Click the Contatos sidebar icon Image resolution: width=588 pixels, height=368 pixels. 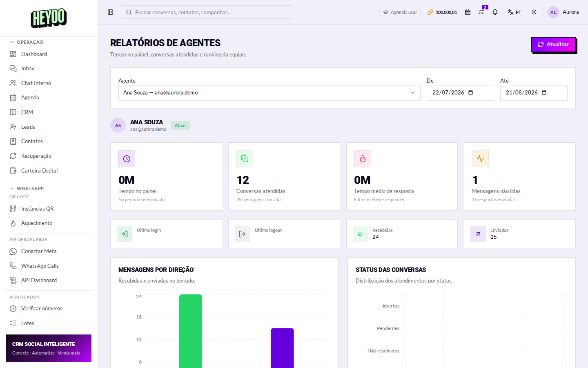(13, 141)
